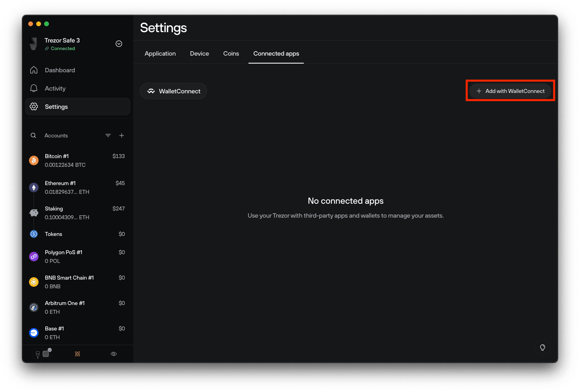Click the Trezor Safe 3 device image
This screenshot has width=580, height=392.
34,44
